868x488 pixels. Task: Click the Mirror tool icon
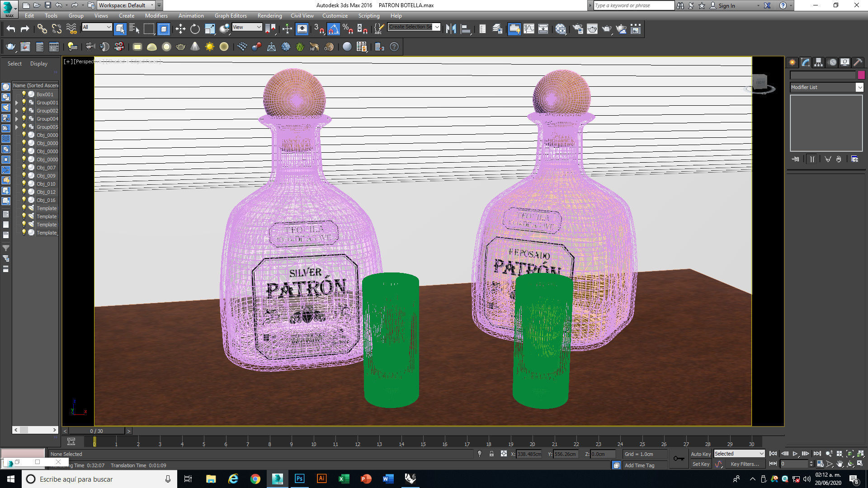(x=451, y=29)
